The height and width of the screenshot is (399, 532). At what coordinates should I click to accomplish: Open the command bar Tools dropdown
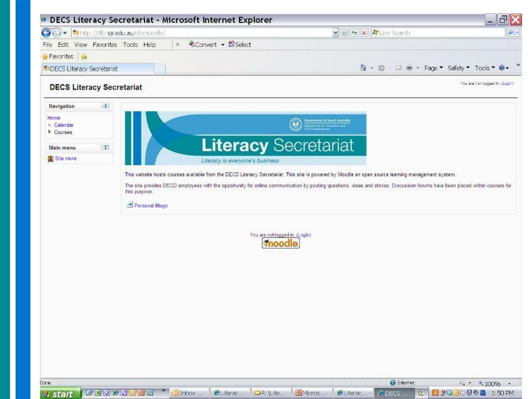485,68
